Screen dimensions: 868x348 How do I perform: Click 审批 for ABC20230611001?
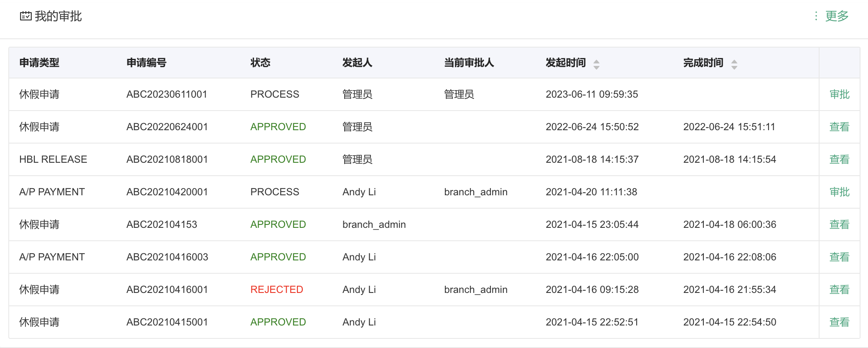[x=839, y=95]
